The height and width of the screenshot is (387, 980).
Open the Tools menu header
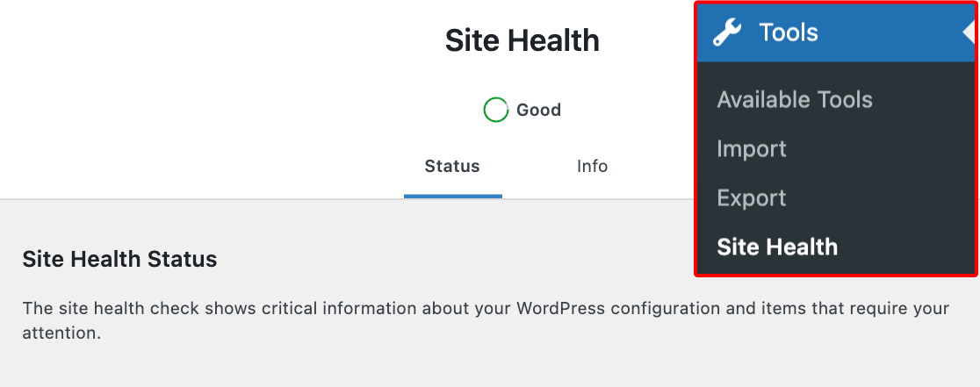(836, 32)
